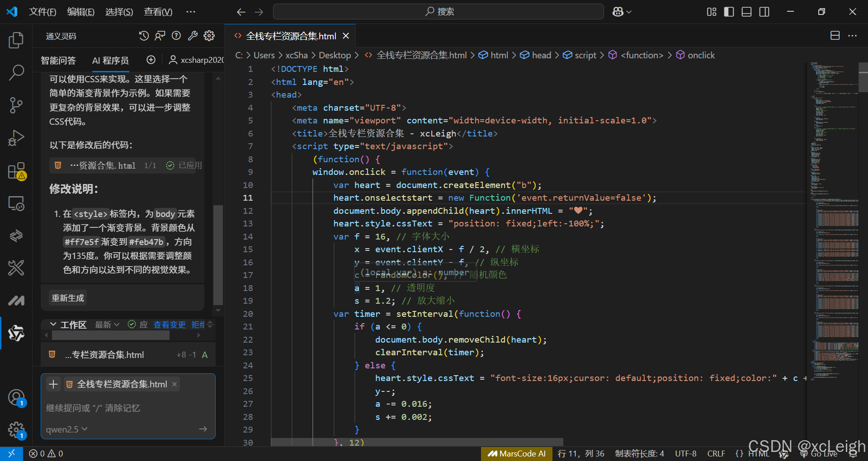Focus the 继续提问 chat input field
This screenshot has height=461, width=868.
point(128,408)
